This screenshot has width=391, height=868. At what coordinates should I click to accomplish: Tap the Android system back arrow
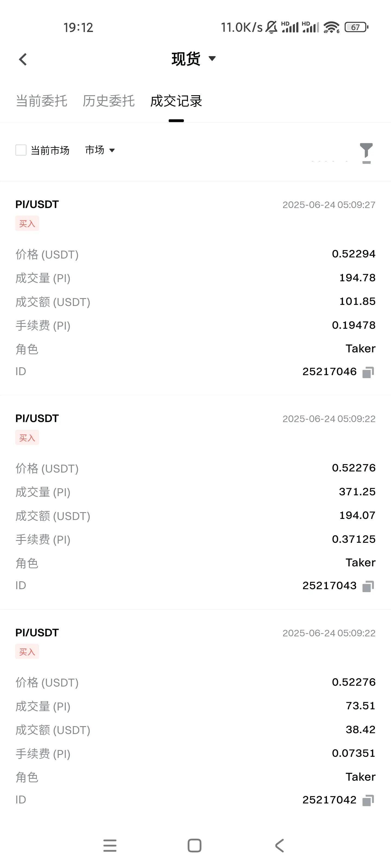[280, 845]
